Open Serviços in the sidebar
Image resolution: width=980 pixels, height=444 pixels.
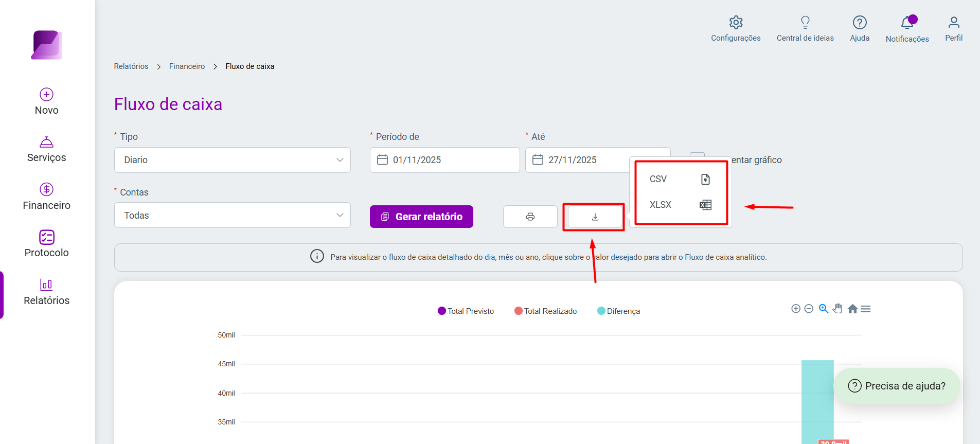[x=47, y=150]
